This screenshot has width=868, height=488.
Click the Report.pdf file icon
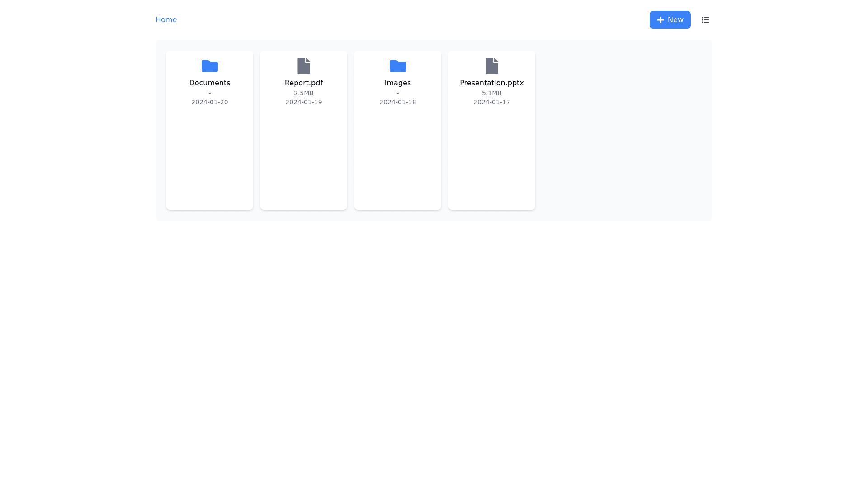click(x=303, y=66)
